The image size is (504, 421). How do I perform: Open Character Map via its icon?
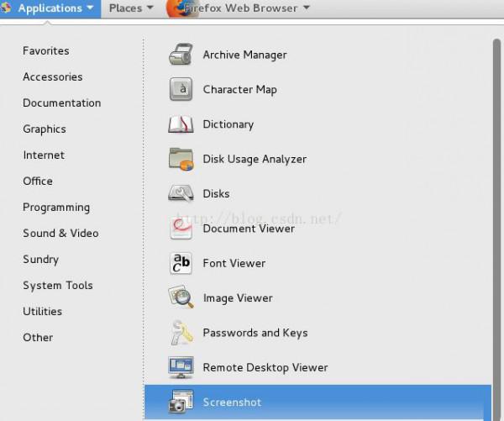click(x=181, y=90)
